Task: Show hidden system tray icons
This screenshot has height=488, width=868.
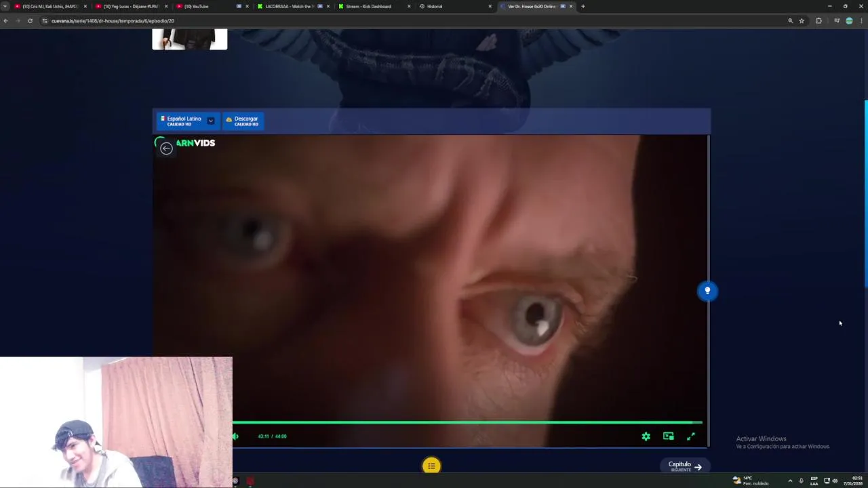Action: point(790,481)
